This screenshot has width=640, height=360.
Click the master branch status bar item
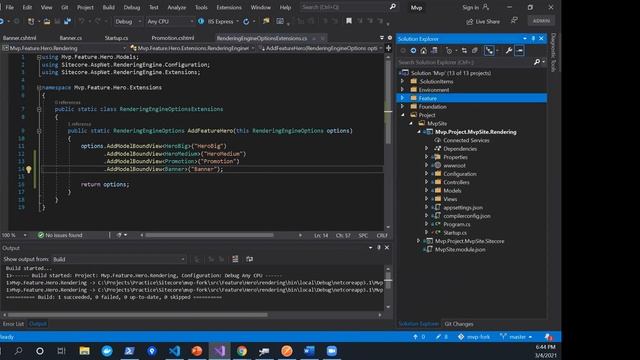(x=517, y=337)
